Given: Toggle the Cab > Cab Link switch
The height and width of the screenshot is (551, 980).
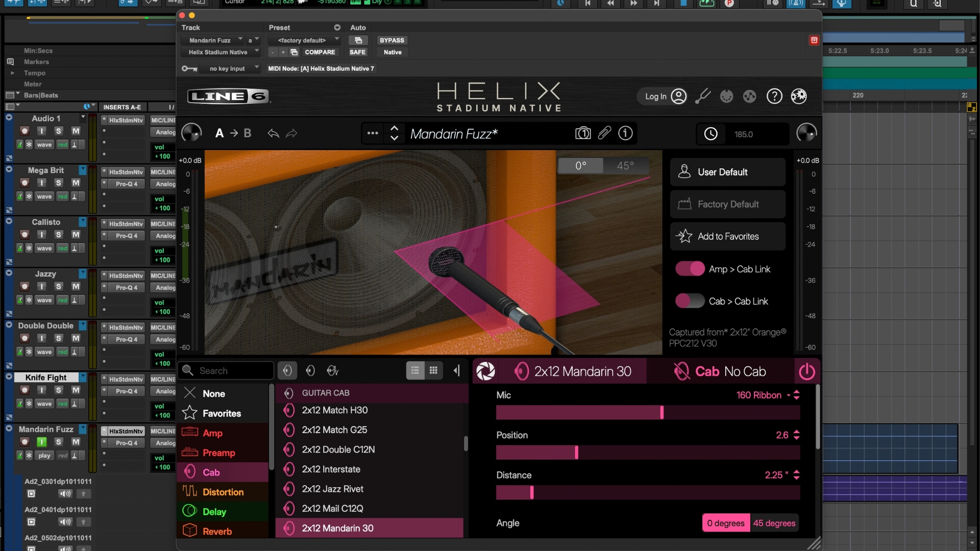Looking at the screenshot, I should click(x=690, y=301).
